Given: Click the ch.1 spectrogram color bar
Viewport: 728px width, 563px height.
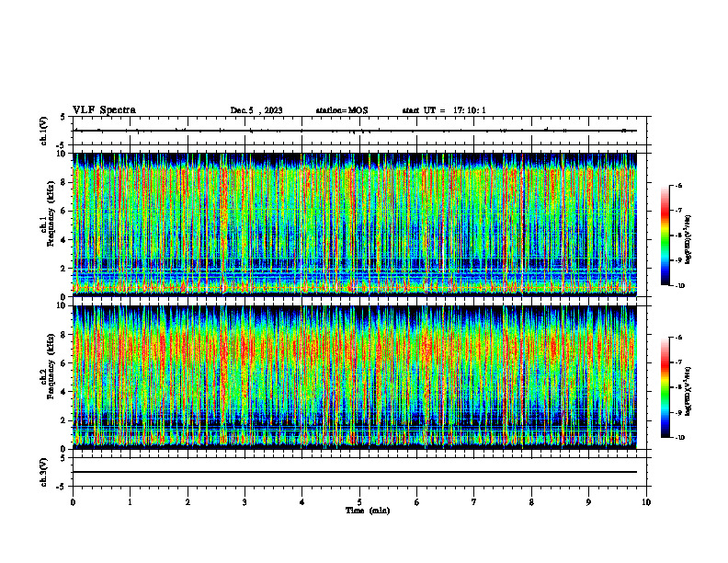Looking at the screenshot, I should coord(665,236).
